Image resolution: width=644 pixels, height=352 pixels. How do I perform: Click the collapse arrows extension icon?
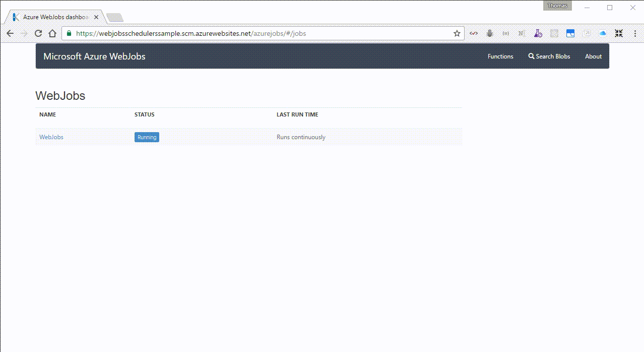click(x=619, y=33)
